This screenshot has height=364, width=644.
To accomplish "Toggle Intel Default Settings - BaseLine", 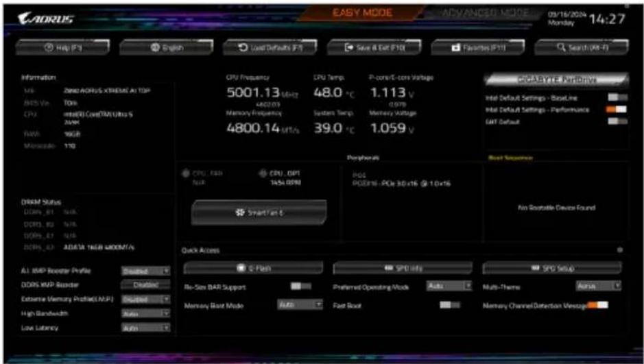I will click(x=617, y=97).
